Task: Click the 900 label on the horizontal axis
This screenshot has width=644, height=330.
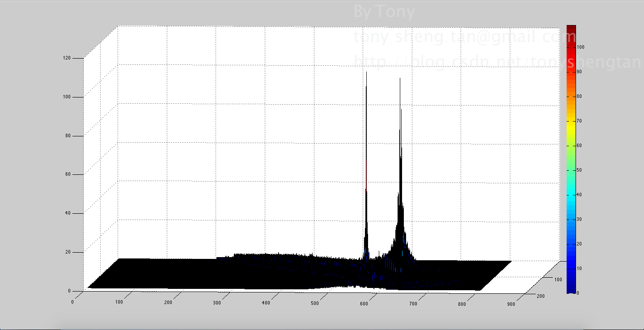Action: (511, 304)
